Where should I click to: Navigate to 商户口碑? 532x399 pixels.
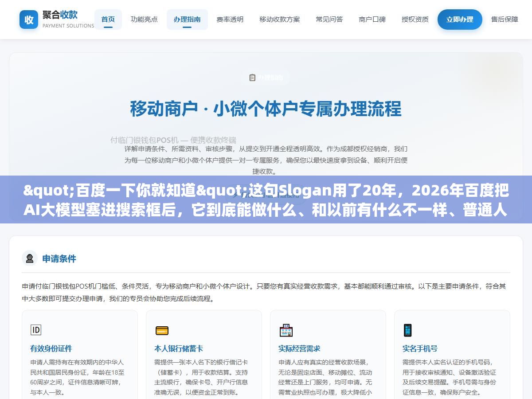(372, 20)
